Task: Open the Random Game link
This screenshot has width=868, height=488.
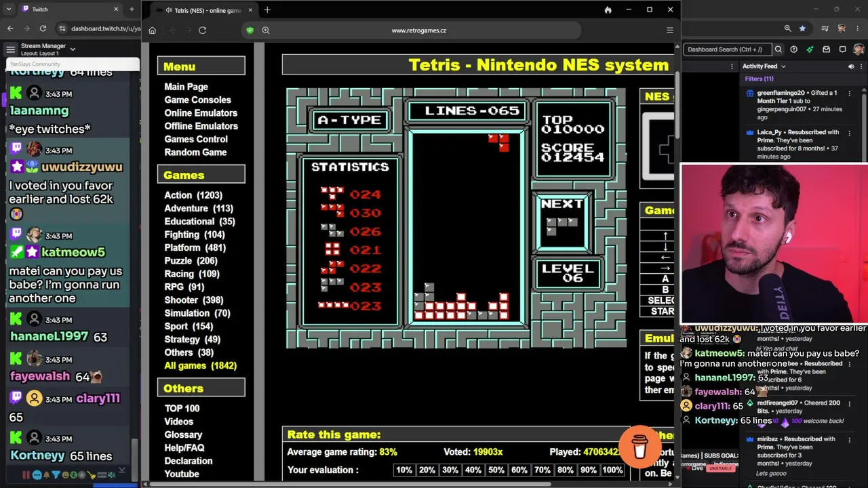Action: coord(195,152)
